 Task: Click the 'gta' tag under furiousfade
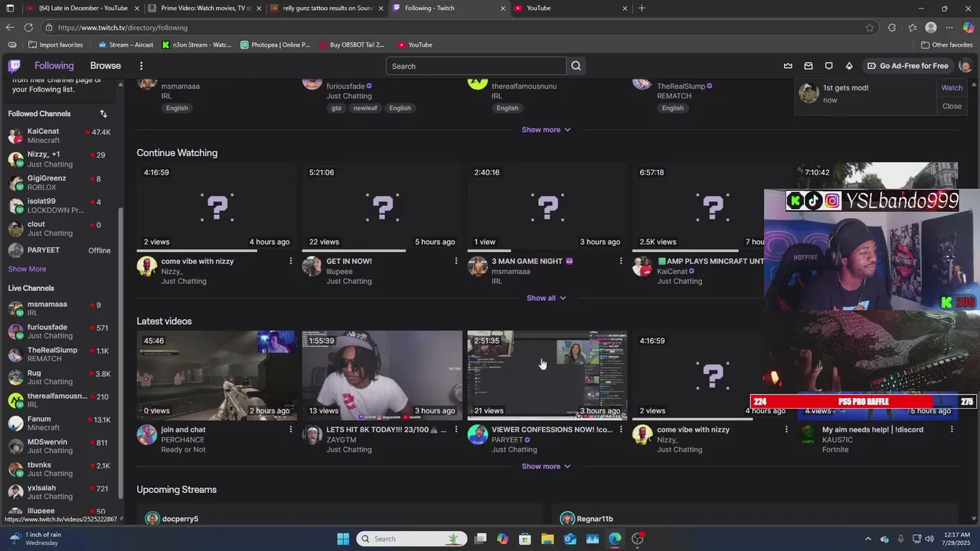pyautogui.click(x=336, y=108)
